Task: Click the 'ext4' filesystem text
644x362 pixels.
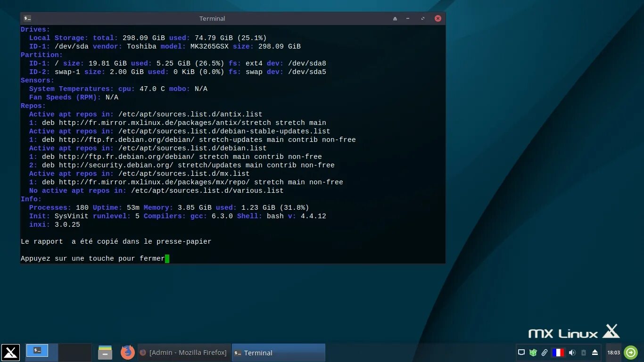Action: tap(254, 63)
